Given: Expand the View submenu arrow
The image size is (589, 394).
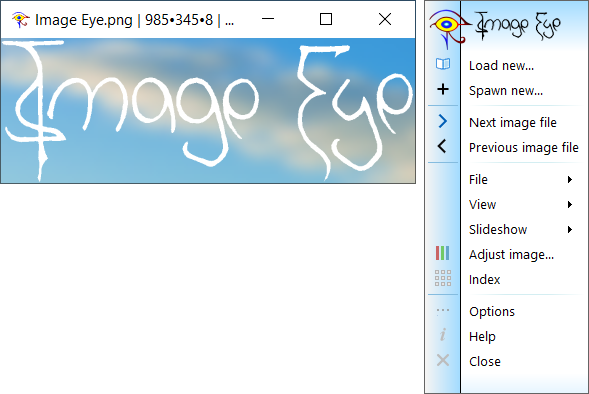Looking at the screenshot, I should click(570, 205).
